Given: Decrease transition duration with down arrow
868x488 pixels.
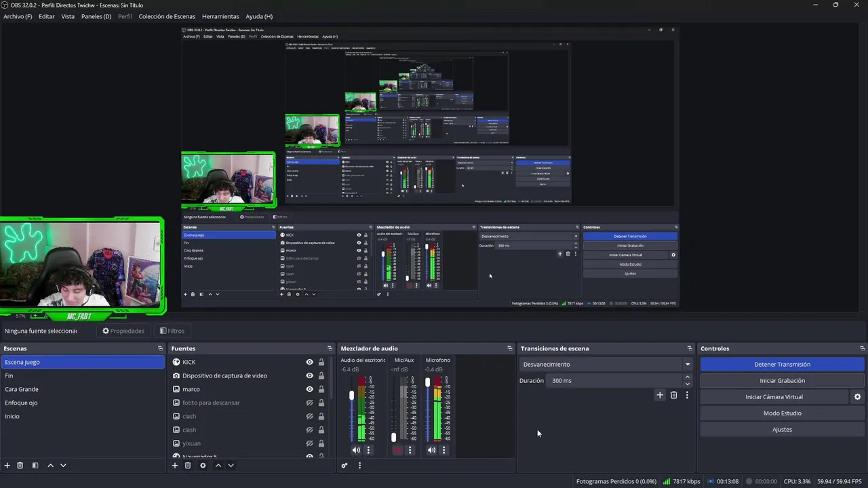Looking at the screenshot, I should coord(687,384).
